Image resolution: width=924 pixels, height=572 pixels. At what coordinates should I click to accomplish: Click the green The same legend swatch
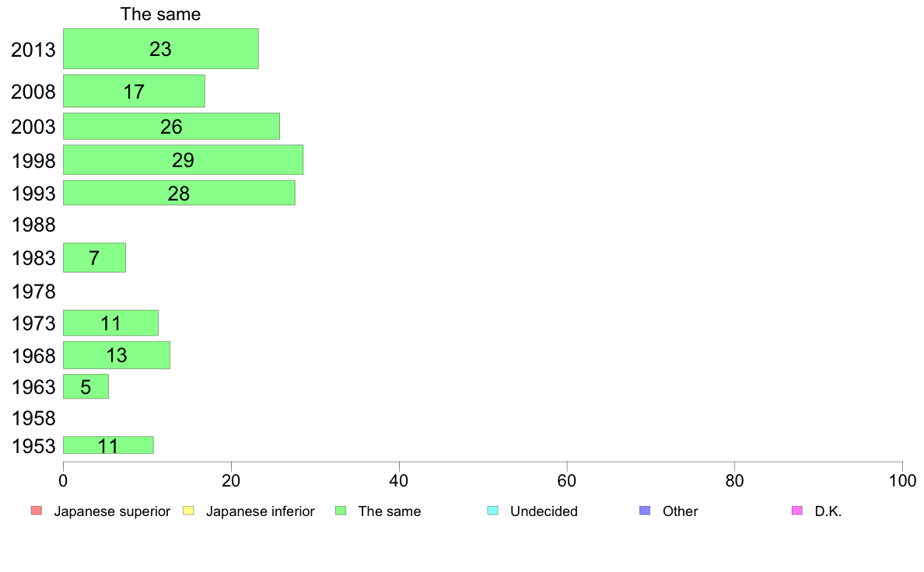(341, 511)
